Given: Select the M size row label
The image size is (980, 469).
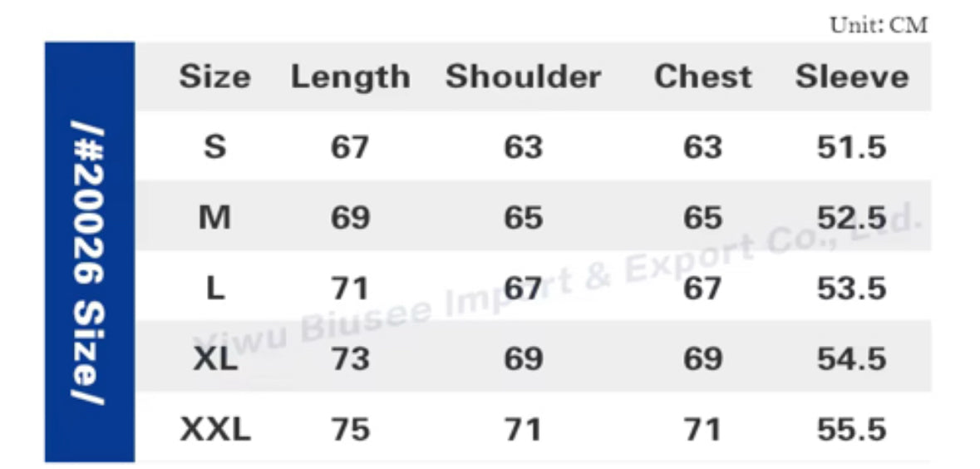Looking at the screenshot, I should coord(214,219).
